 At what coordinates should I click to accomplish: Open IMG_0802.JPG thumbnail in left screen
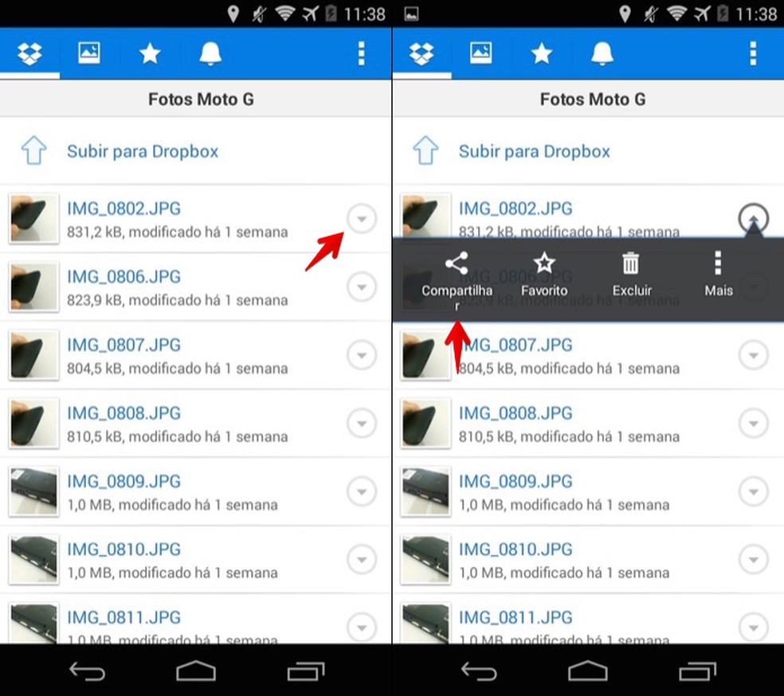pos(33,219)
